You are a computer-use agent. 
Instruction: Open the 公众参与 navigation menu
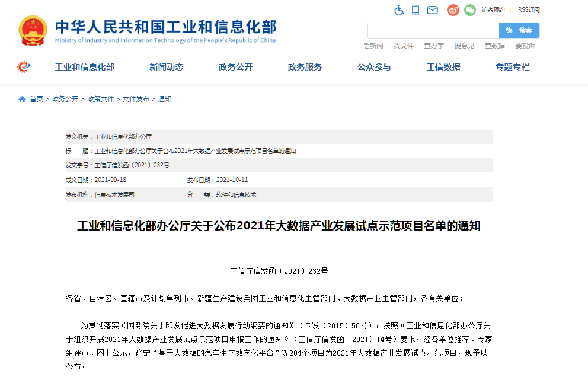tap(374, 67)
